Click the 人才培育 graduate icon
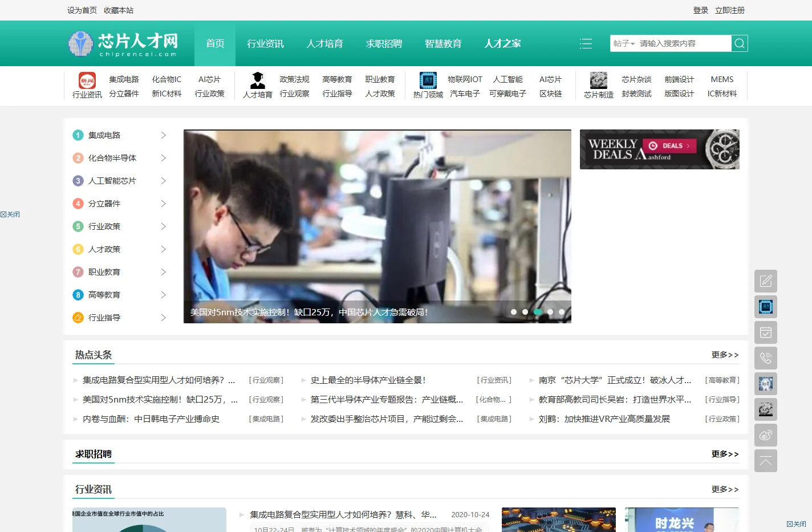Screen dimensions: 812x532 pyautogui.click(x=258, y=80)
